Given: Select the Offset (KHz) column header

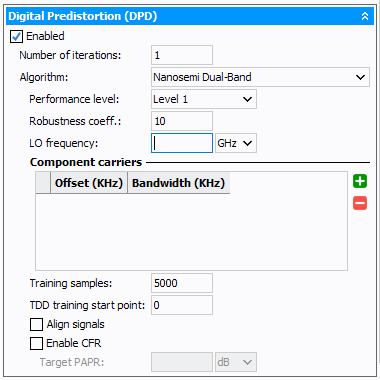Looking at the screenshot, I should 89,183.
